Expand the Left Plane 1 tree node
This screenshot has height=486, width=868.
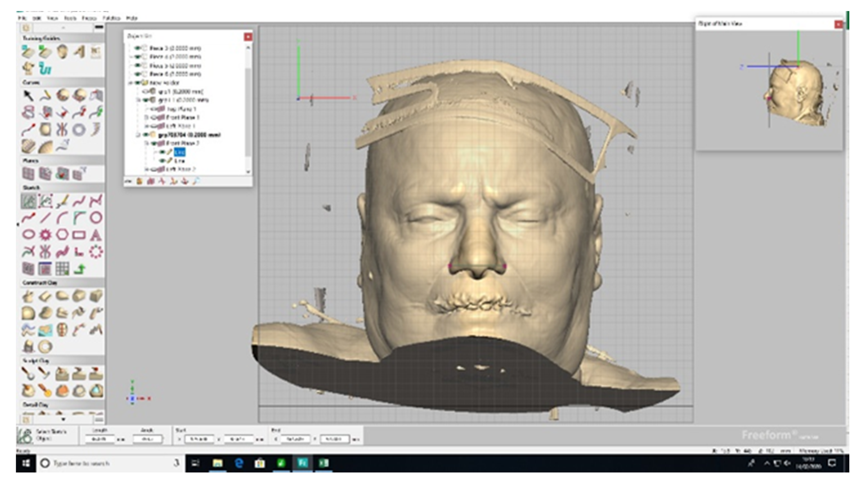click(147, 126)
